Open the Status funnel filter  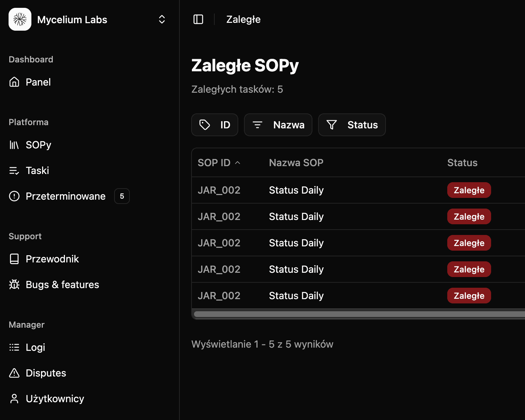click(352, 125)
